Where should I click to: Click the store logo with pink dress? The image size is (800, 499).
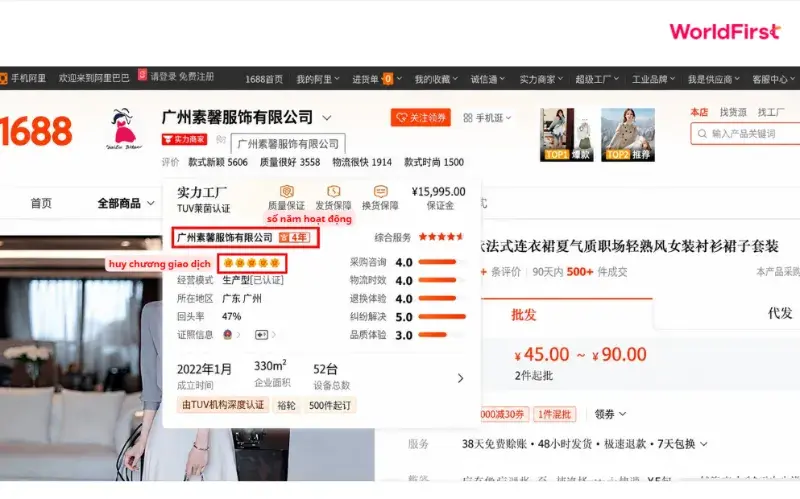pyautogui.click(x=123, y=129)
